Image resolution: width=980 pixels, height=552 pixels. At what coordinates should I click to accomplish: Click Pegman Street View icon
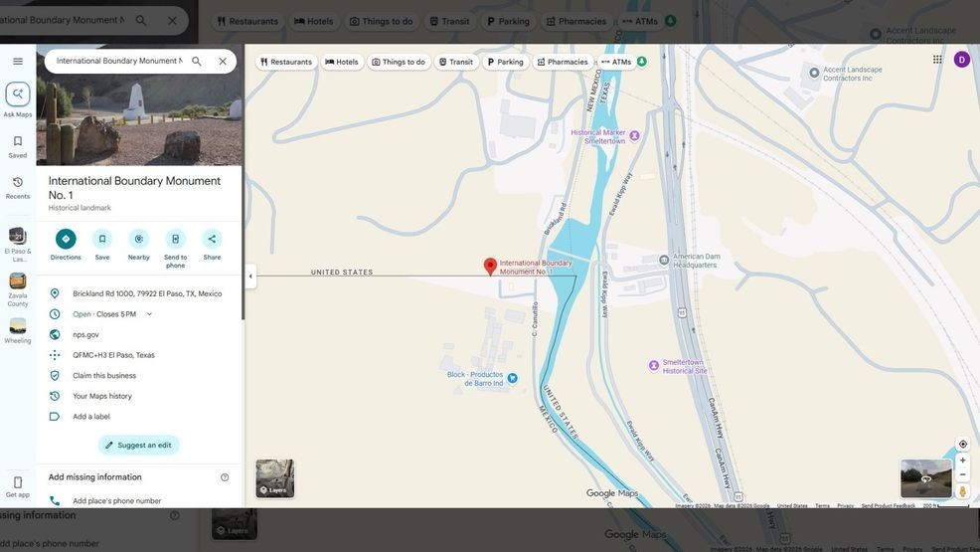click(x=962, y=491)
